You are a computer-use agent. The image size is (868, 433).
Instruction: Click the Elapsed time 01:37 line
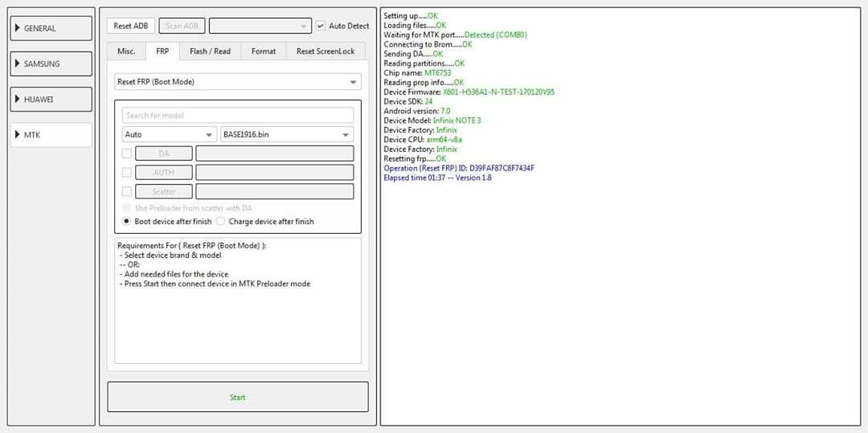[x=437, y=178]
